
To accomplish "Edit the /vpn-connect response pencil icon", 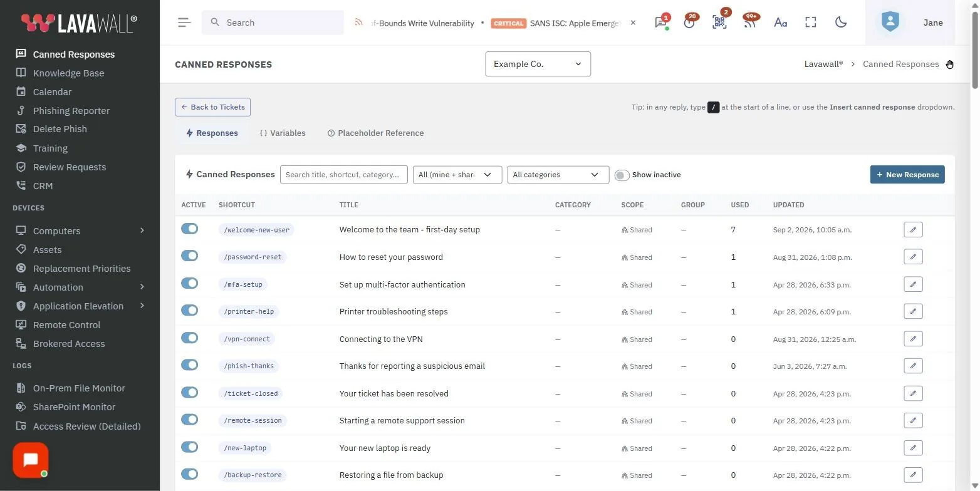I will pos(913,339).
